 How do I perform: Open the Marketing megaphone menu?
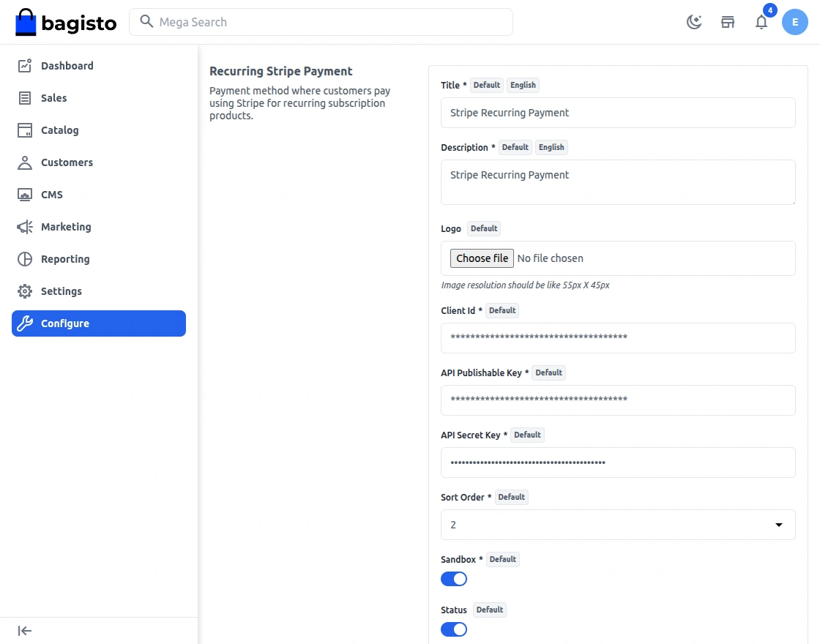(66, 227)
